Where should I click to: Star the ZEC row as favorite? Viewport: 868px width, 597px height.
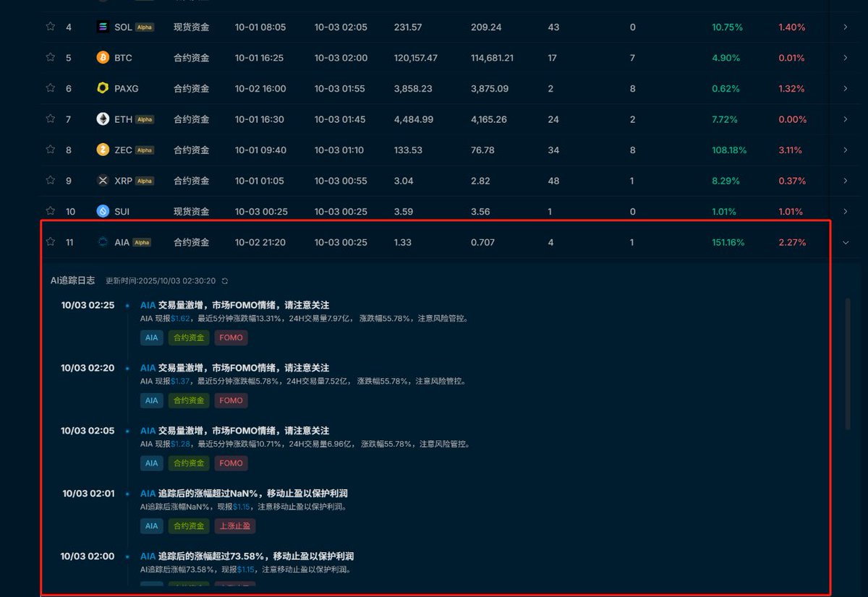(50, 150)
